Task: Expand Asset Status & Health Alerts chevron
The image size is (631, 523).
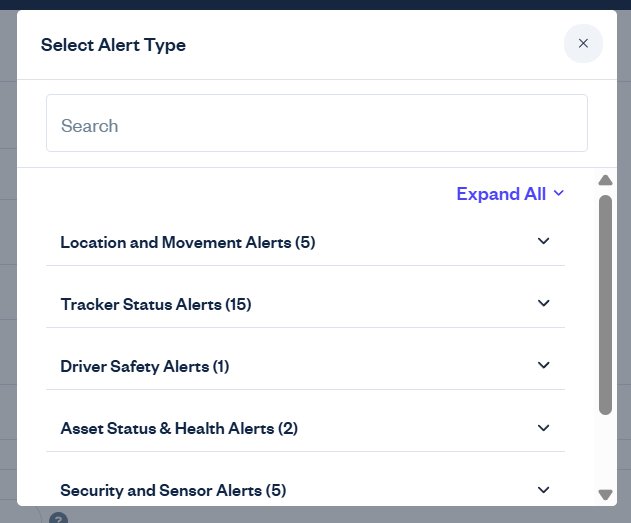Action: 543,428
